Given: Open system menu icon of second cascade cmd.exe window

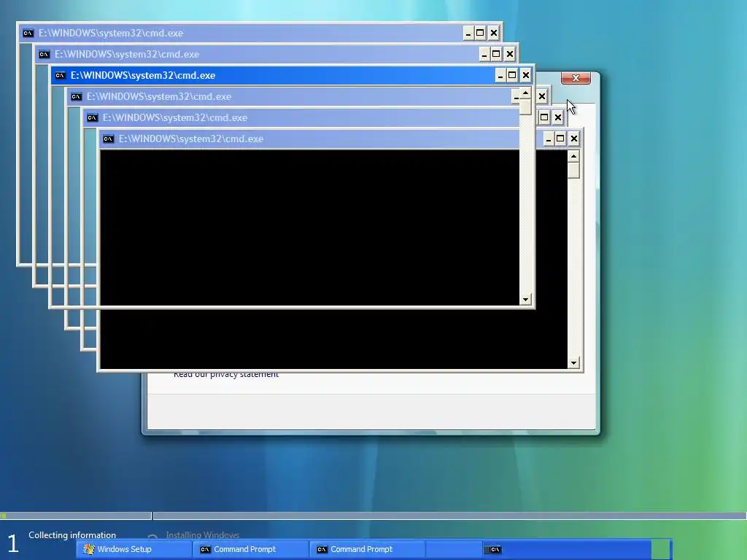Looking at the screenshot, I should [44, 54].
